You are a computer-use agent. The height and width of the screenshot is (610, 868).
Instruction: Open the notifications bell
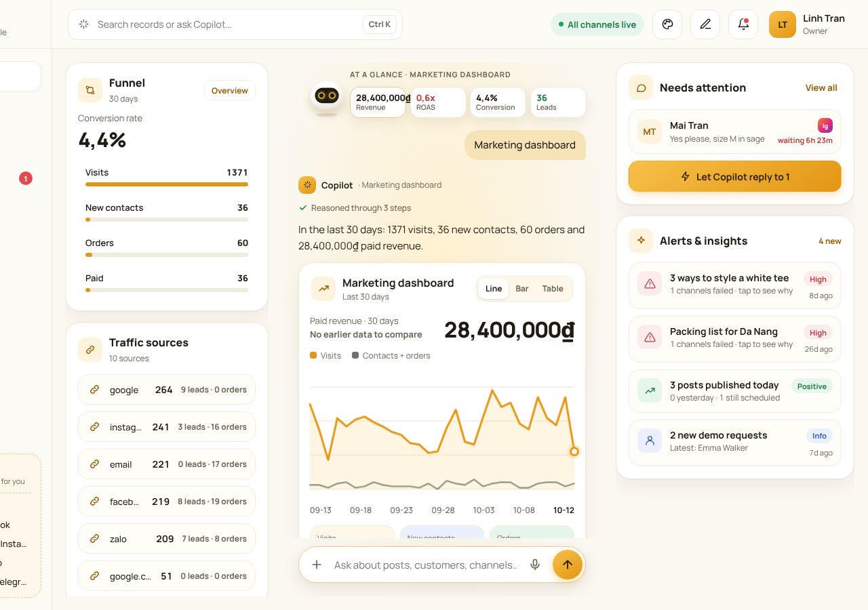click(x=743, y=24)
